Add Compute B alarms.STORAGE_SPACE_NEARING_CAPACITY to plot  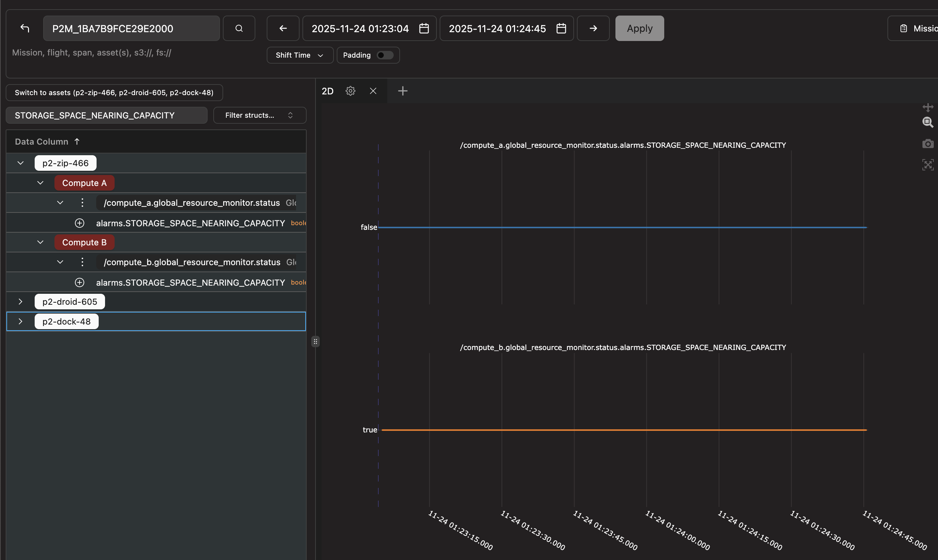(x=79, y=282)
